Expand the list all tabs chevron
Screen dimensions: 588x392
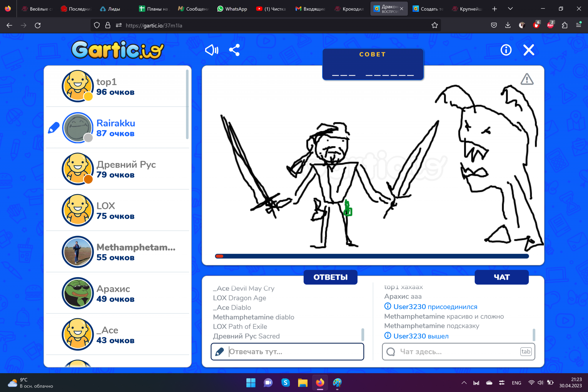click(x=510, y=9)
